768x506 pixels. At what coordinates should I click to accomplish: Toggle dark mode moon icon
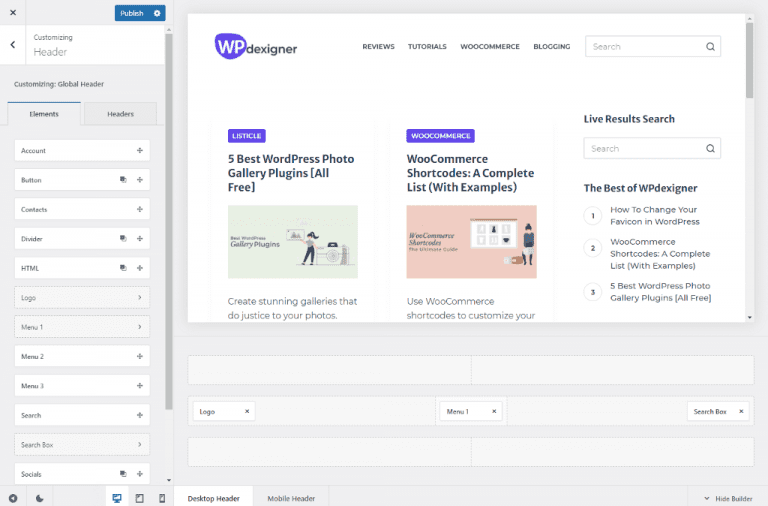click(x=40, y=498)
